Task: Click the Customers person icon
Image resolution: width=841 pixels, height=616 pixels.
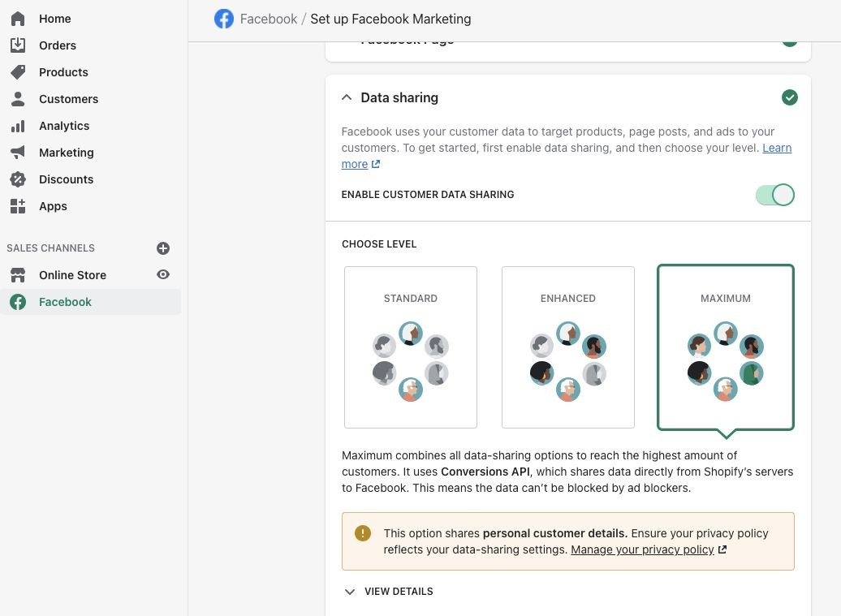Action: [x=18, y=99]
